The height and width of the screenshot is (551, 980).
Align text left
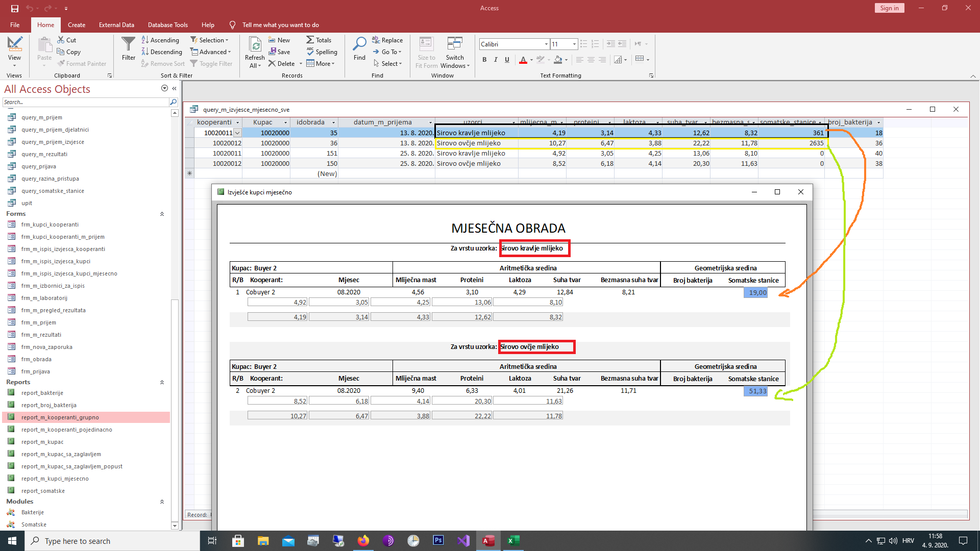click(579, 60)
